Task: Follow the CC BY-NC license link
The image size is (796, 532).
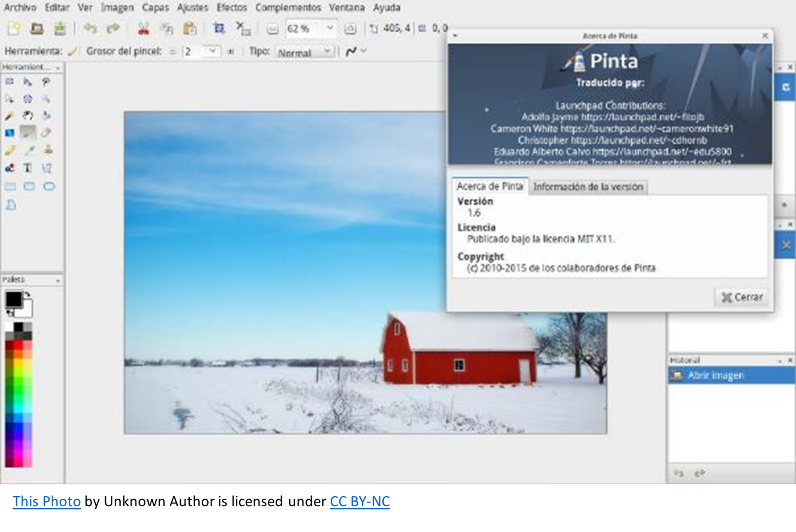Action: pyautogui.click(x=360, y=502)
